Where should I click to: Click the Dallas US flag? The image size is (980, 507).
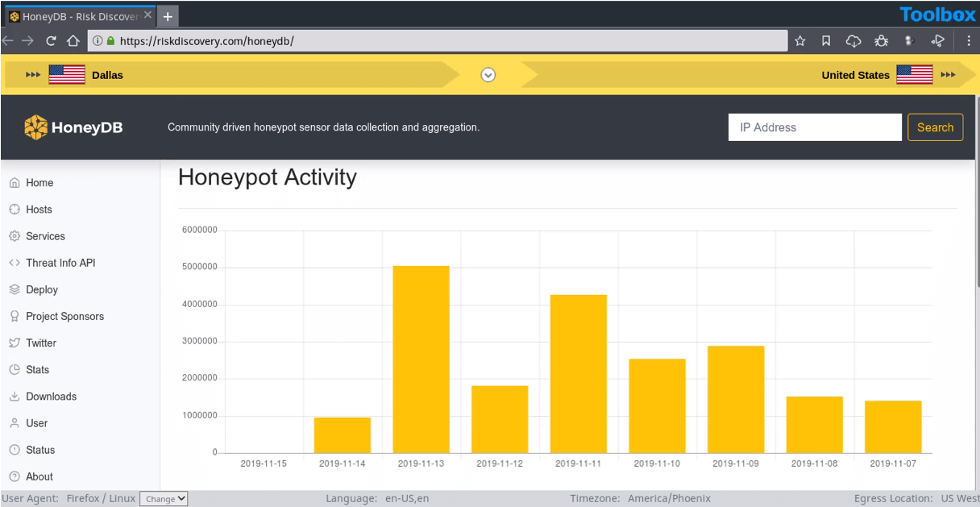[x=67, y=75]
